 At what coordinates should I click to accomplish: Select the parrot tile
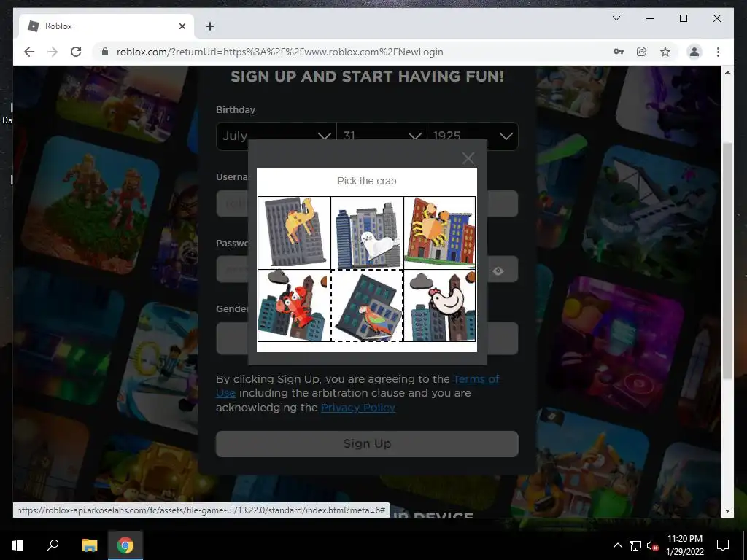coord(368,306)
